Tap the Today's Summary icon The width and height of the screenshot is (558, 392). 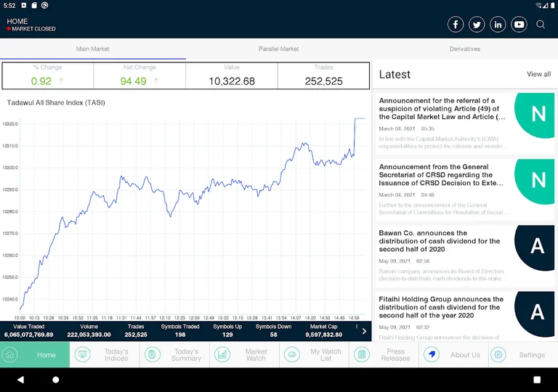tap(153, 355)
